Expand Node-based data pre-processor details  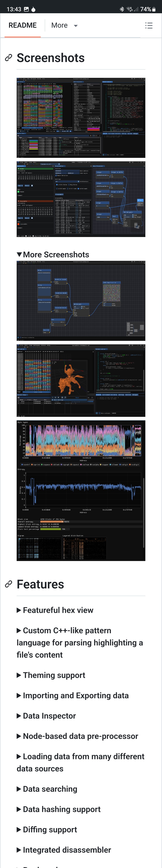click(77, 736)
